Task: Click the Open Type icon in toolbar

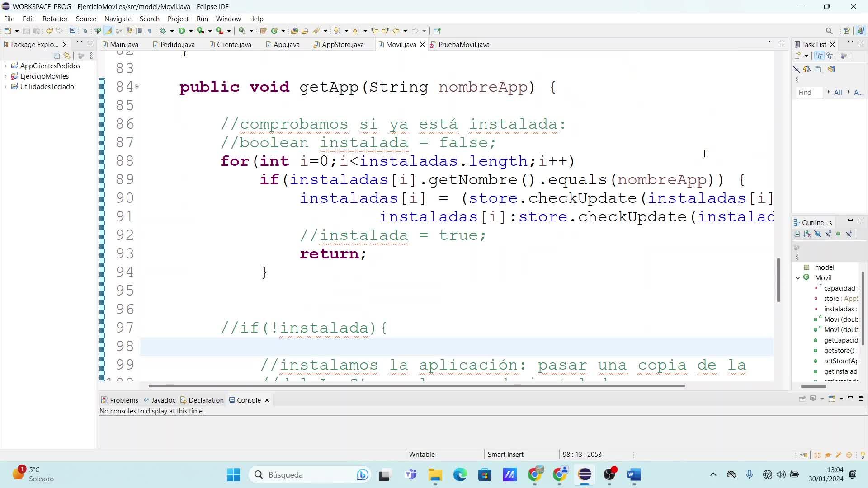Action: pyautogui.click(x=294, y=31)
